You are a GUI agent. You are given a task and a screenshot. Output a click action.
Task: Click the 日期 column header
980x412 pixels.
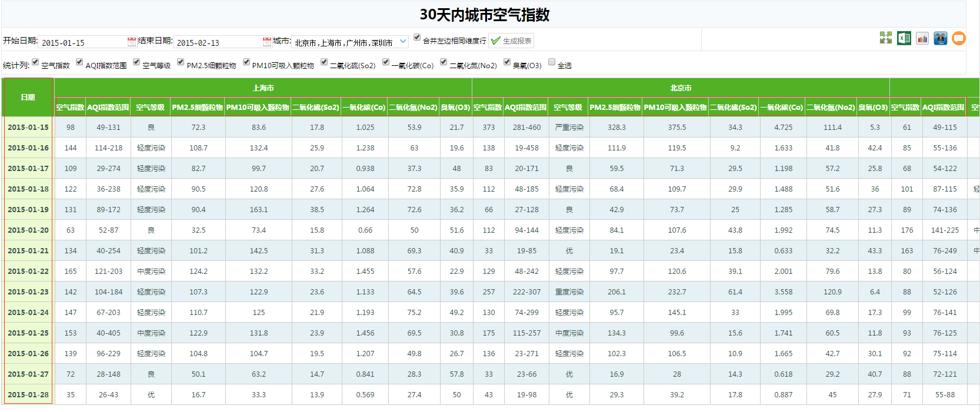tap(28, 97)
